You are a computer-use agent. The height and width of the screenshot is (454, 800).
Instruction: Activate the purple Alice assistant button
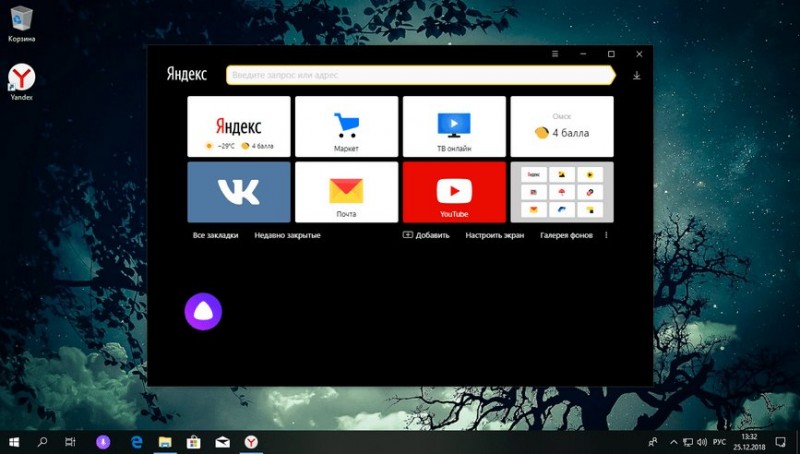(203, 311)
